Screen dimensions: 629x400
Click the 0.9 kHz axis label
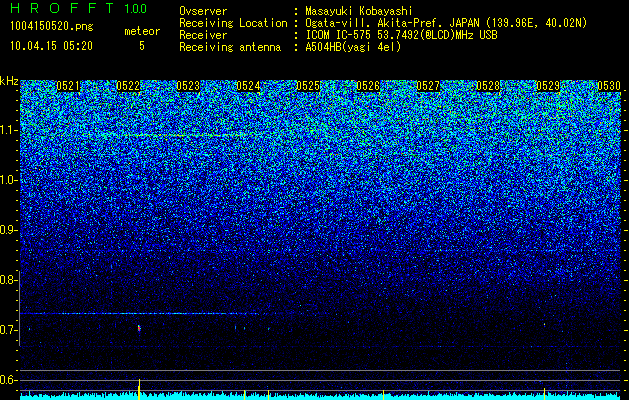[9, 230]
